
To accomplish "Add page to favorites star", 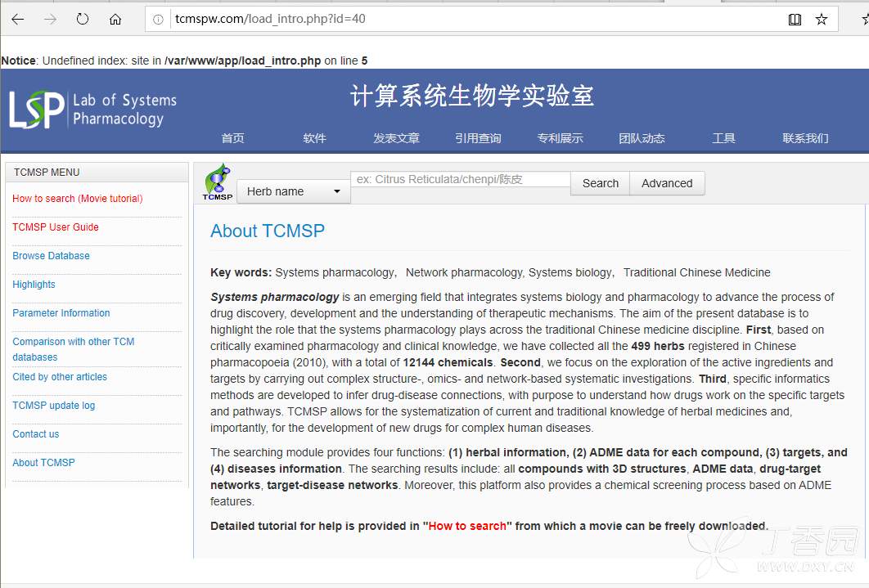I will [822, 20].
